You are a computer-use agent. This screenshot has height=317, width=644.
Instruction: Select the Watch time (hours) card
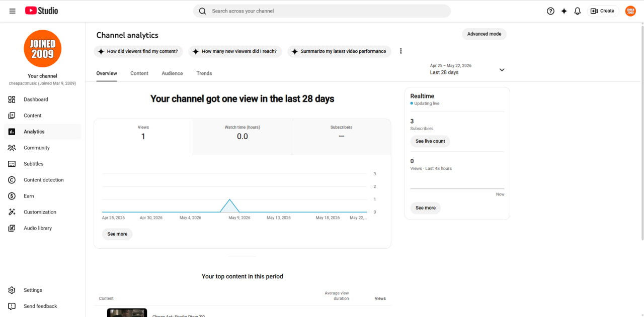(243, 137)
